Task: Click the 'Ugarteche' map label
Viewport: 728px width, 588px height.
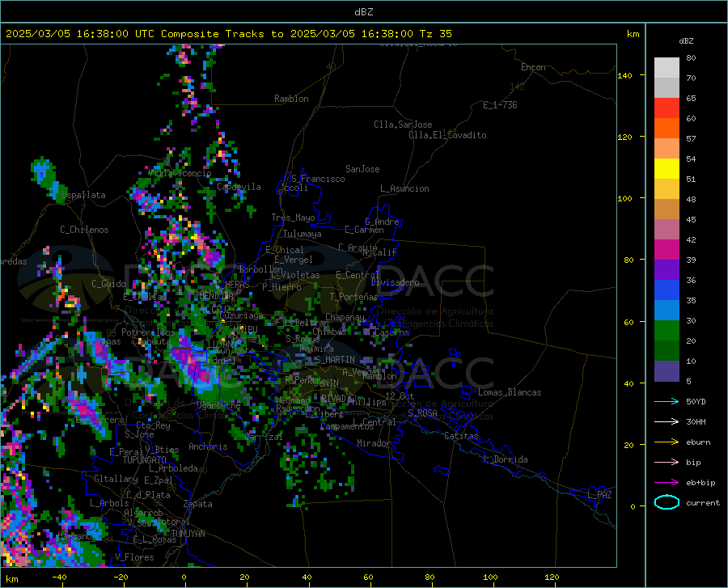Action: [x=218, y=405]
